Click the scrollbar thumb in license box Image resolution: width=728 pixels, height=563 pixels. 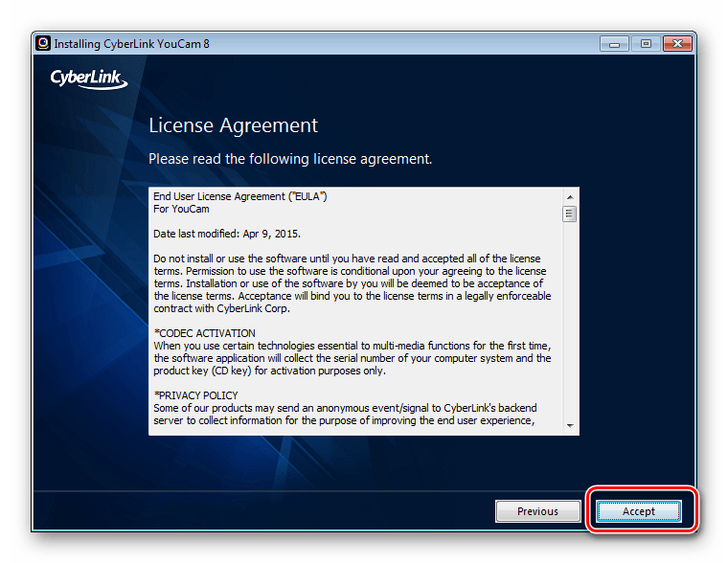click(570, 214)
